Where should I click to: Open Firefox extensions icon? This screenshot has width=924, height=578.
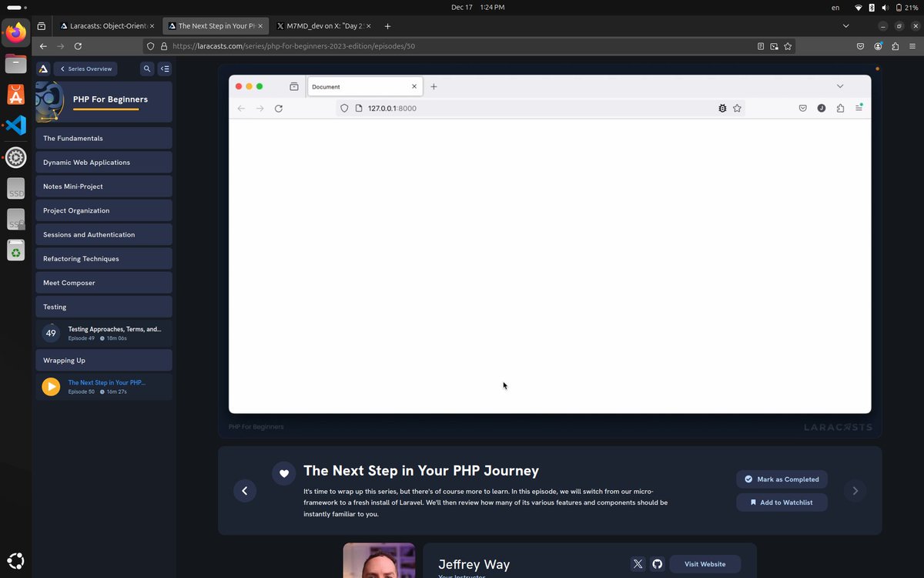coord(896,46)
